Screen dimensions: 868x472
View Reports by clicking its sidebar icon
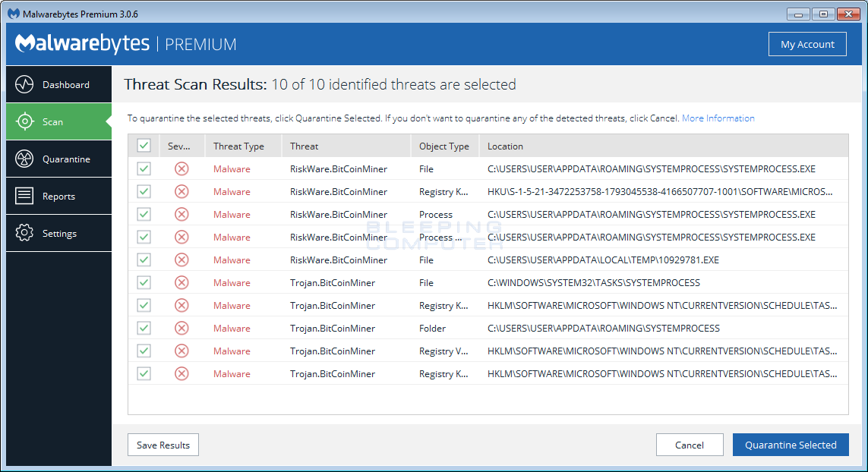(x=27, y=196)
